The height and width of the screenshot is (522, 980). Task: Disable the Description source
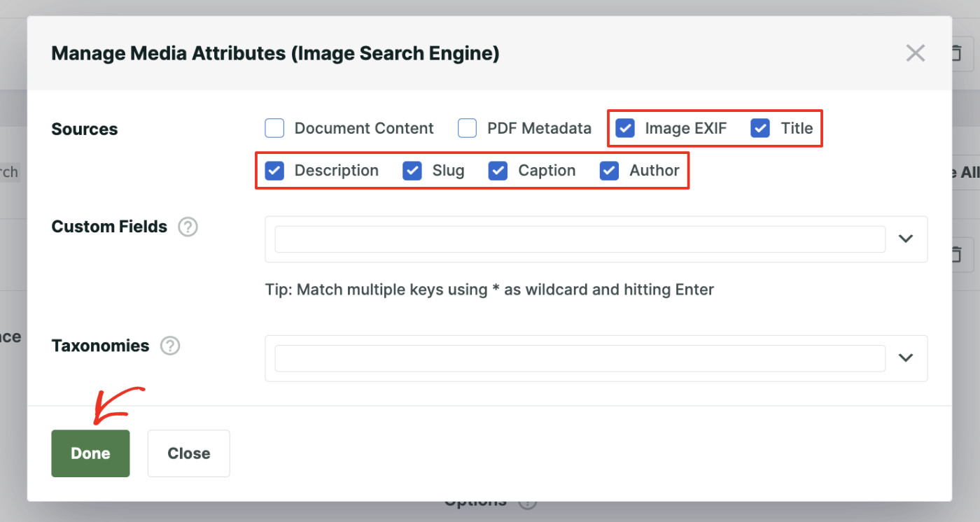274,170
